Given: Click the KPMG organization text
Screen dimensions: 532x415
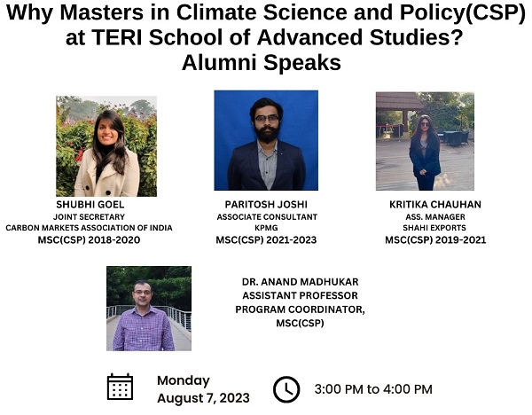Looking at the screenshot, I should click(x=266, y=228).
